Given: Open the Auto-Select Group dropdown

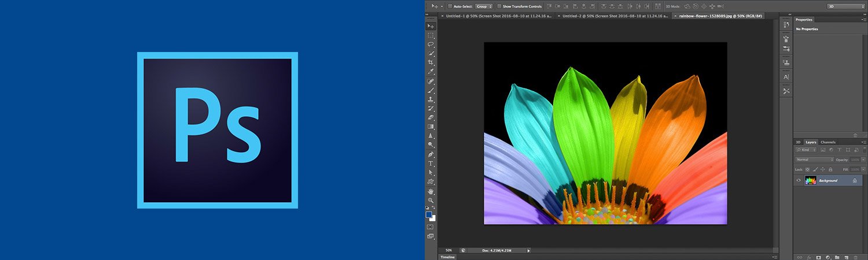Looking at the screenshot, I should 484,6.
